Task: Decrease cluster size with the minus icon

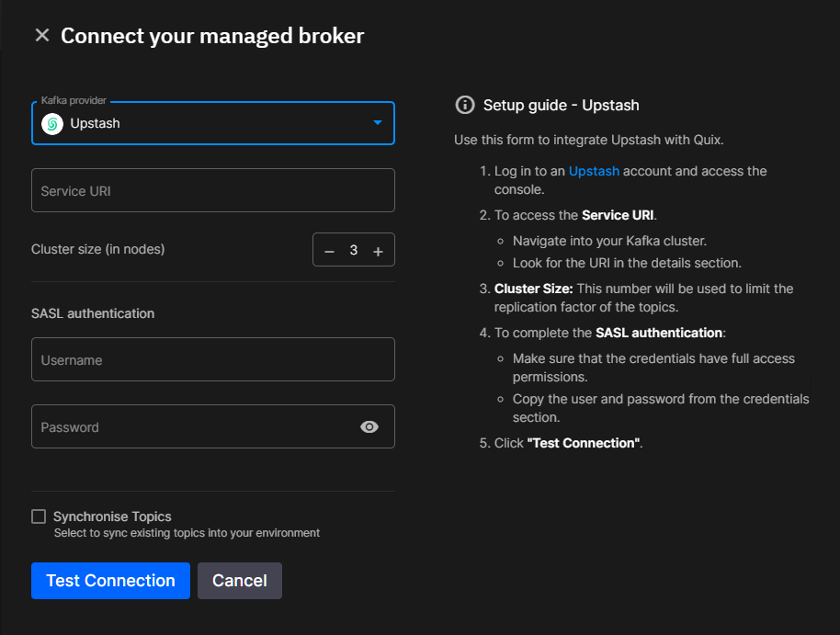Action: click(x=329, y=249)
